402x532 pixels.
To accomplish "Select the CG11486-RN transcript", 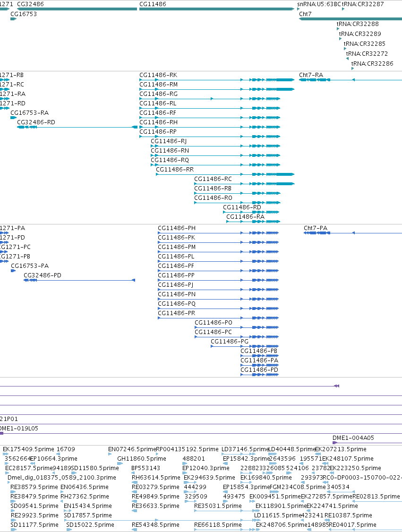I will coord(215,155).
